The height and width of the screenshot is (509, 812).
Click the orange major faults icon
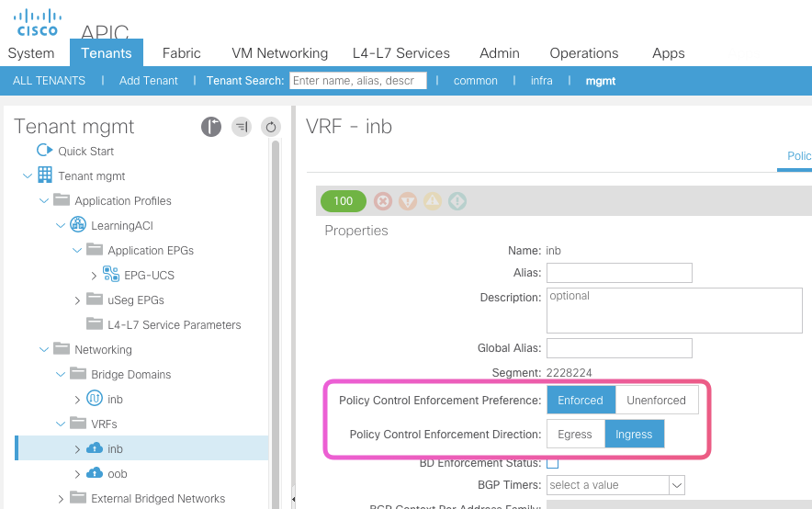pyautogui.click(x=408, y=201)
